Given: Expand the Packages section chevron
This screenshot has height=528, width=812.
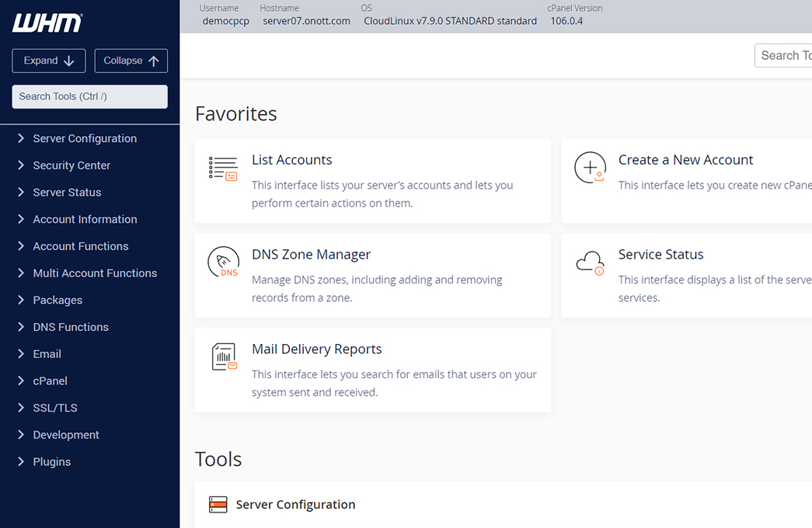Looking at the screenshot, I should click(x=21, y=300).
